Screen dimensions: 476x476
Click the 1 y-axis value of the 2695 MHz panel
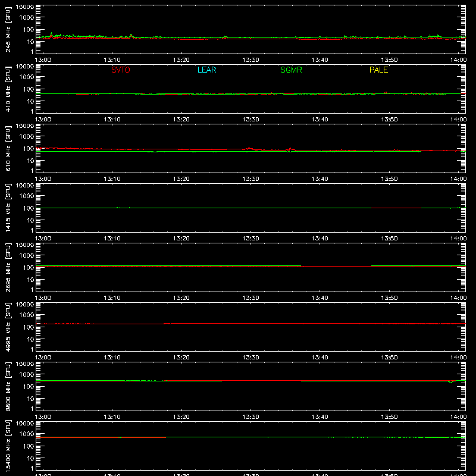[x=32, y=290]
